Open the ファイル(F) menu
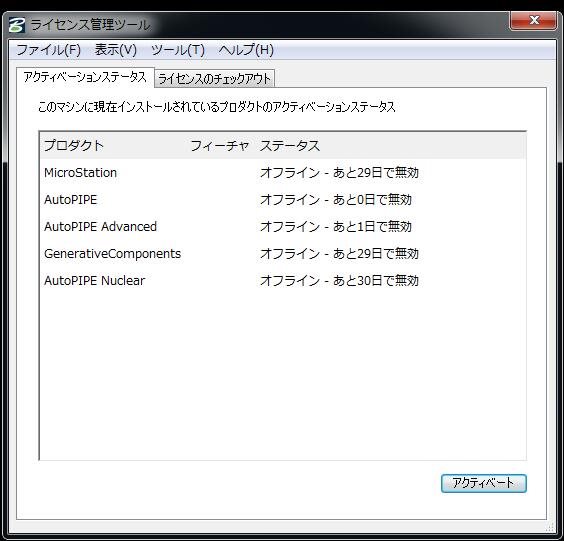Screen dimensions: 564x541 49,50
